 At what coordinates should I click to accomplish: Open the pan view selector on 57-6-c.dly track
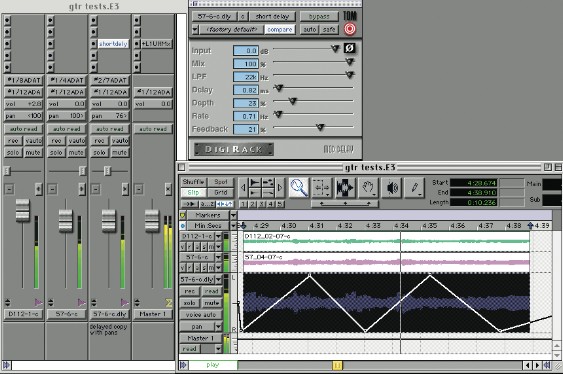(x=218, y=327)
